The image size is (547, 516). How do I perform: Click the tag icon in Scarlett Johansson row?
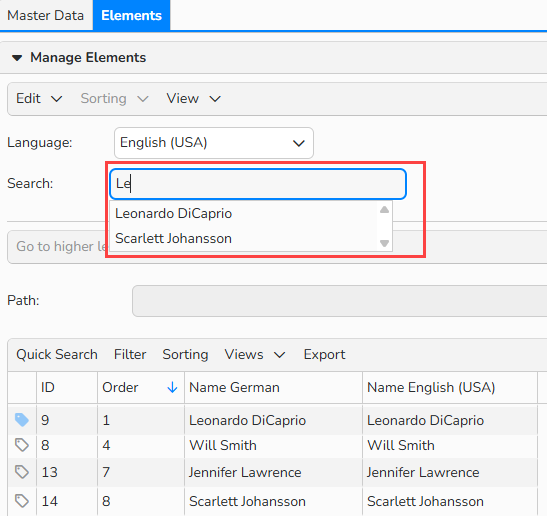point(22,501)
